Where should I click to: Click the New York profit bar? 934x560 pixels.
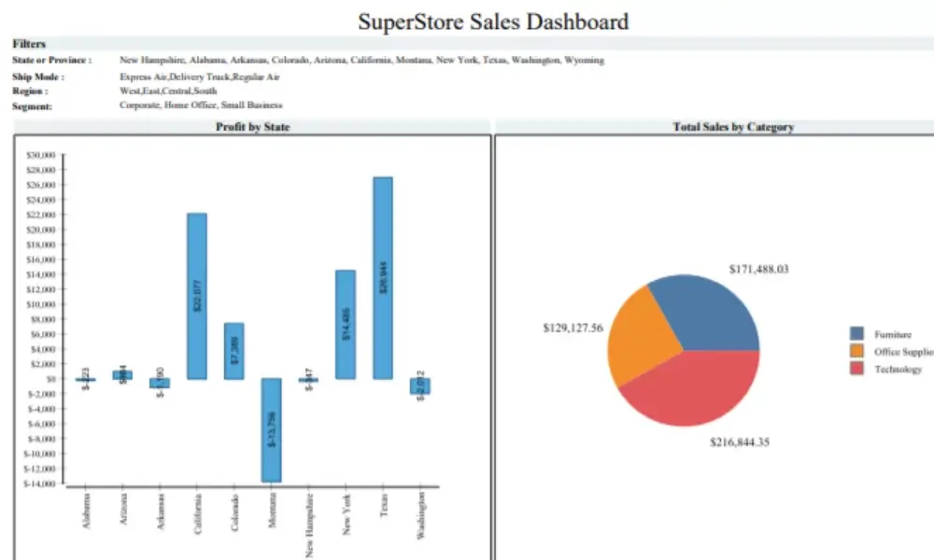pos(346,325)
